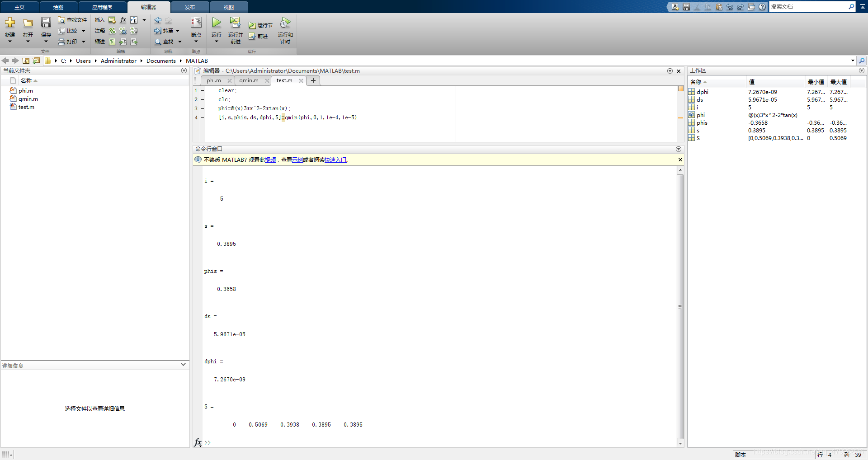Expand the Save (保存) dropdown arrow
868x460 pixels.
click(x=46, y=42)
